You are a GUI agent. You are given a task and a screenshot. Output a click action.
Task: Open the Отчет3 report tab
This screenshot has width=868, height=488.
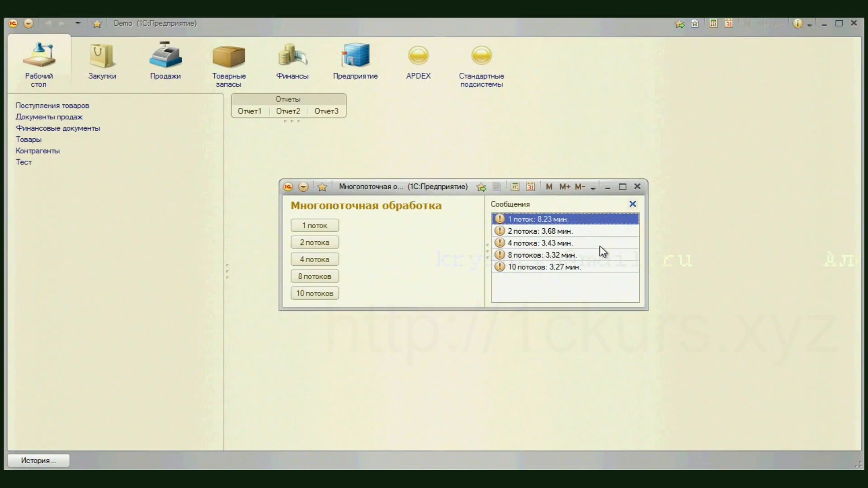(x=326, y=111)
